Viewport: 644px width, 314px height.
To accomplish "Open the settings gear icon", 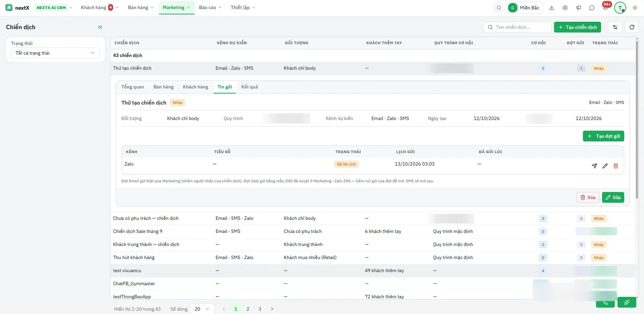I will 565,8.
